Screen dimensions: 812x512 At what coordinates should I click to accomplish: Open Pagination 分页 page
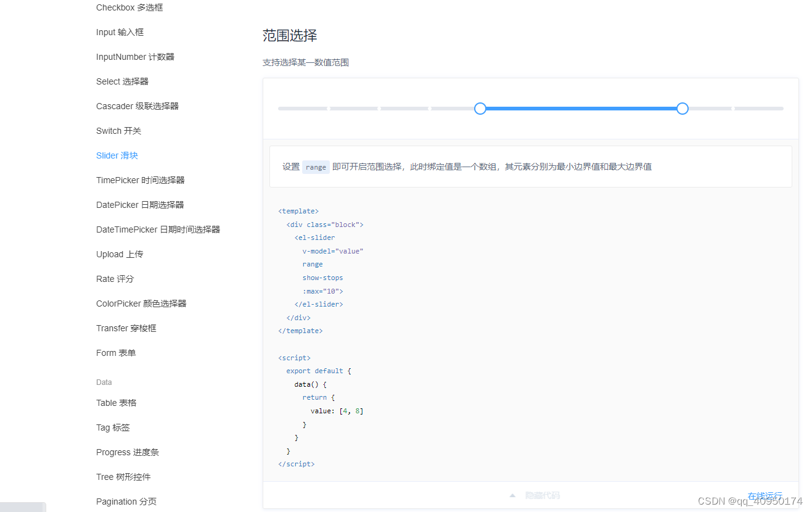click(126, 502)
